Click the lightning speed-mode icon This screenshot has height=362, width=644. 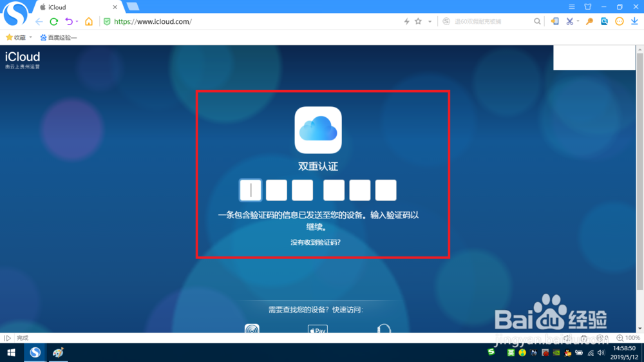coord(406,21)
